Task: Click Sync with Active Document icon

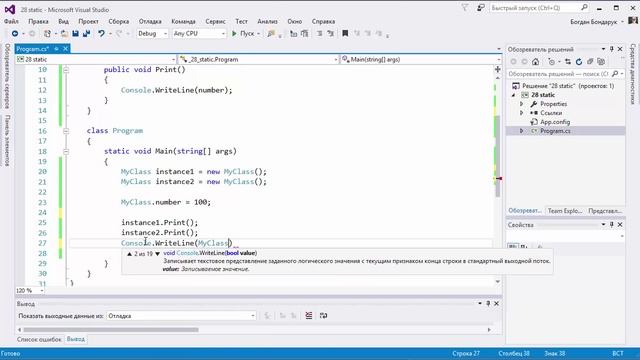Action: (x=568, y=62)
